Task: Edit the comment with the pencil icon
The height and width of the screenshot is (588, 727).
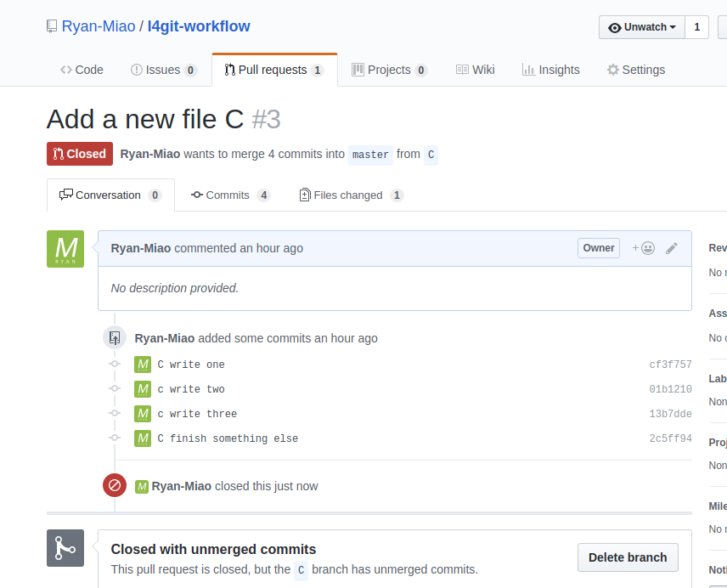Action: click(x=671, y=249)
